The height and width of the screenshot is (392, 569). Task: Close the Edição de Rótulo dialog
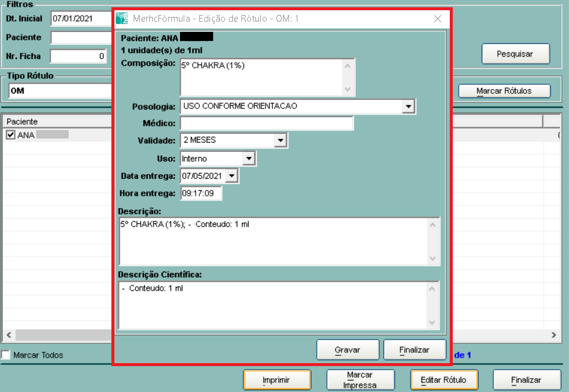[438, 19]
